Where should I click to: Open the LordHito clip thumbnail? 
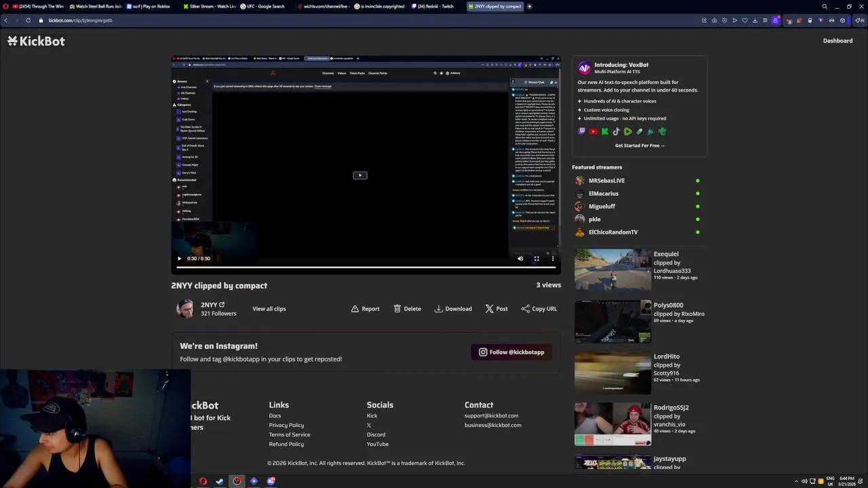click(x=612, y=372)
